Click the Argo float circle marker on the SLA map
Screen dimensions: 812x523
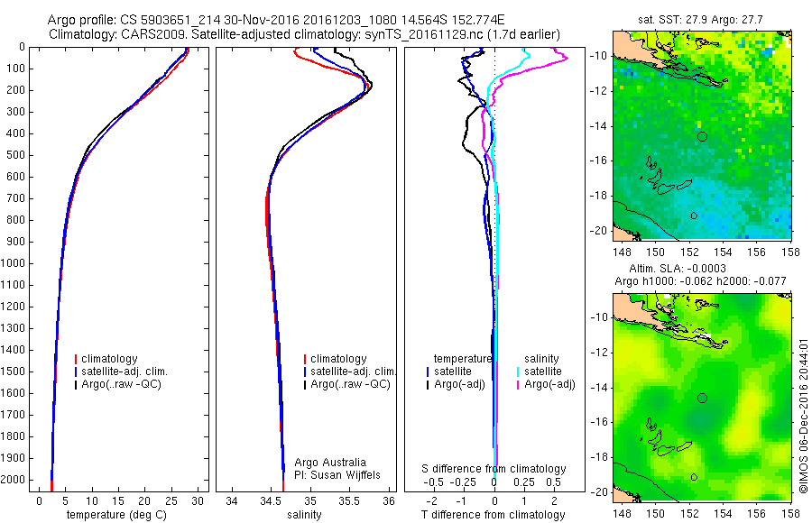coord(702,399)
